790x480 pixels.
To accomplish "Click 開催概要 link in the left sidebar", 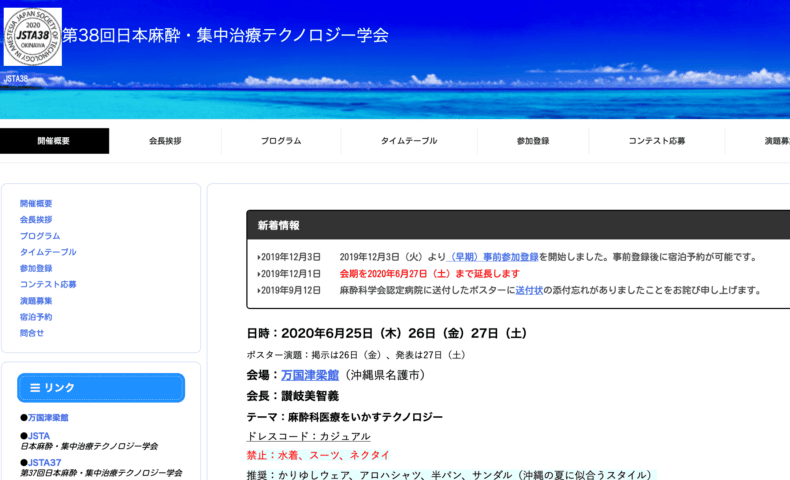I will coord(36,204).
